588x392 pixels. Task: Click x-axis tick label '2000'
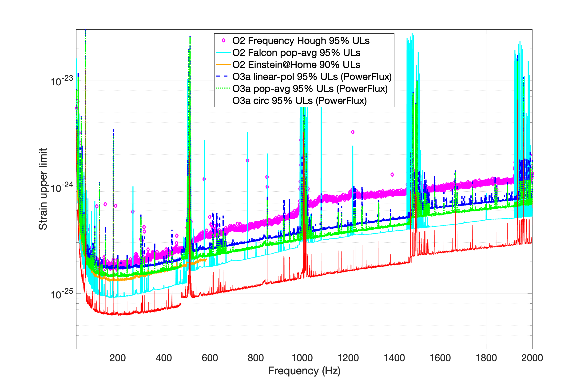point(532,358)
